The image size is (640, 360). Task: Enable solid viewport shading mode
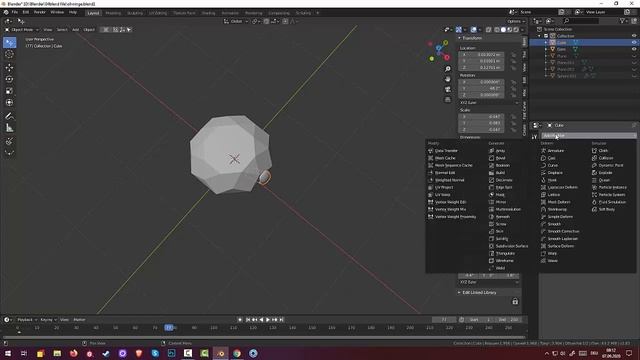[503, 30]
